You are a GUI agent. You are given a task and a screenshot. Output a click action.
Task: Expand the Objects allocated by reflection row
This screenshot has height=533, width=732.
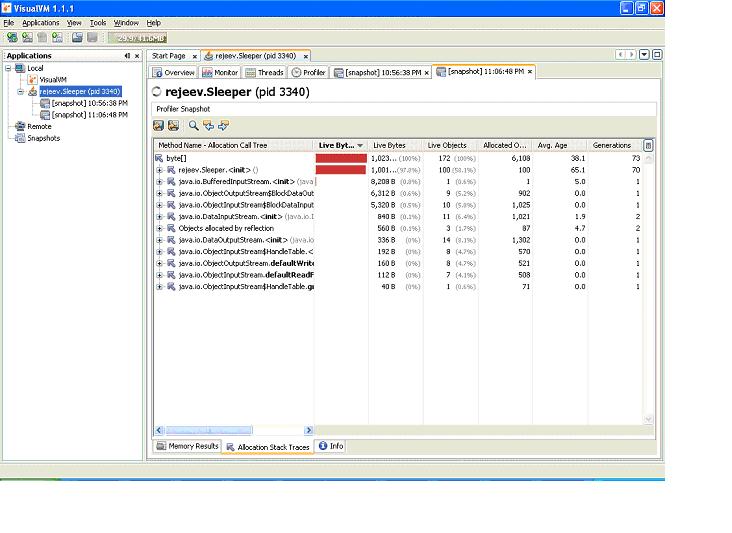[159, 228]
